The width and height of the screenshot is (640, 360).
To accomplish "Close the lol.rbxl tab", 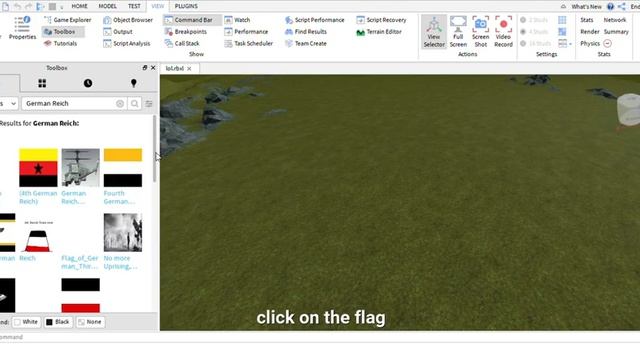I will (189, 69).
